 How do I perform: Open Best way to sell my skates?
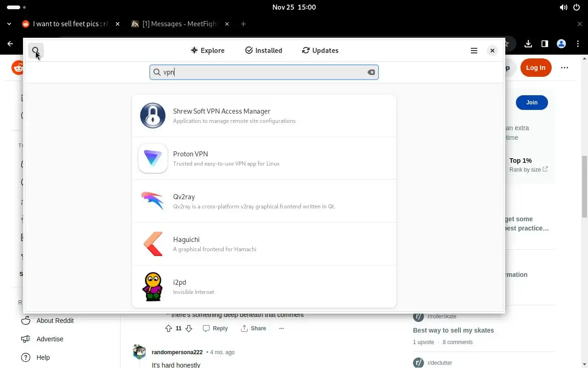click(x=453, y=330)
